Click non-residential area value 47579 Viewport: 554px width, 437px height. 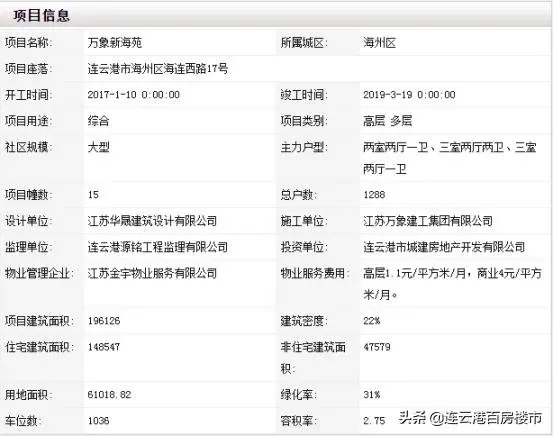[x=377, y=347]
